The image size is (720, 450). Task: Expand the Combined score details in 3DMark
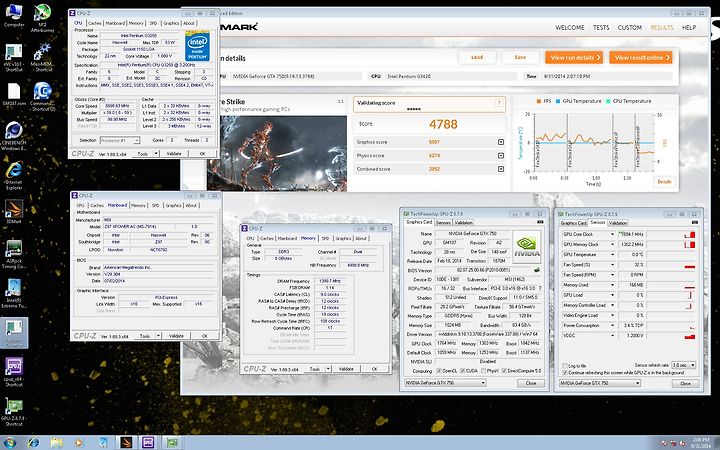(x=501, y=169)
